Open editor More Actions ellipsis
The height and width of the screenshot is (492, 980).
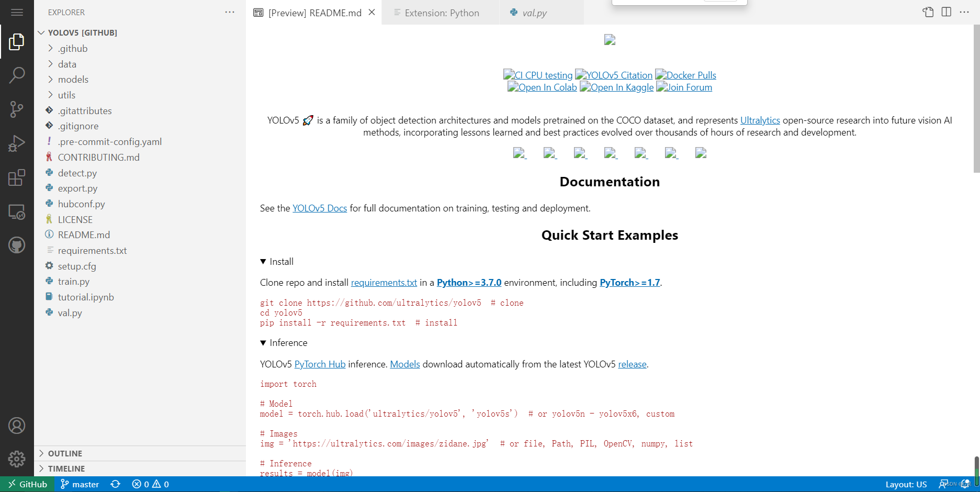[964, 12]
